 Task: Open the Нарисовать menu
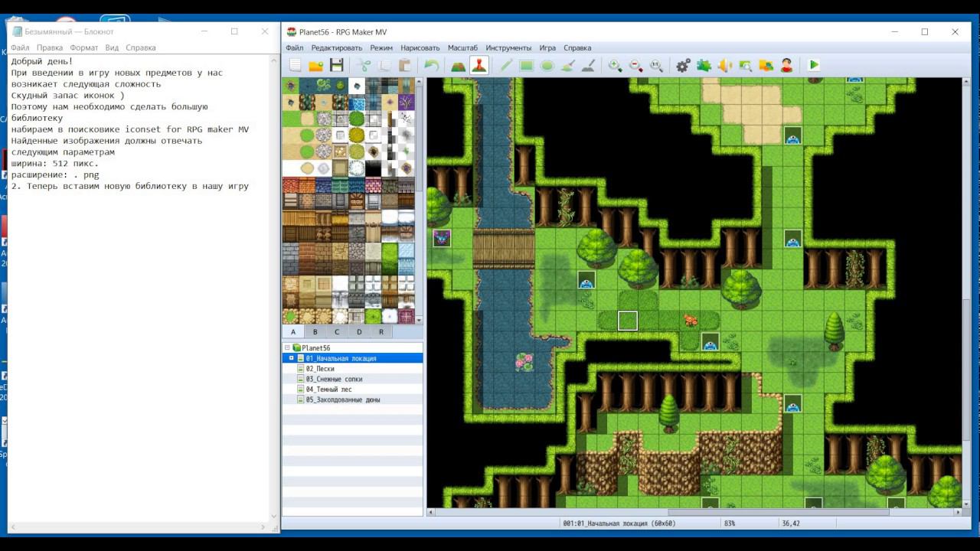point(420,47)
